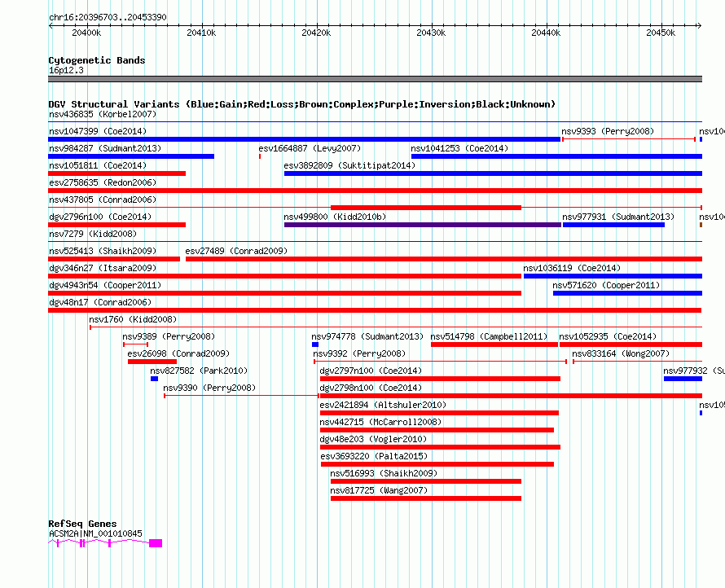Screen dimensions: 725x588
Task: Select the purple nsv499800 (Kidd2010b) inversion bar
Action: (423, 225)
